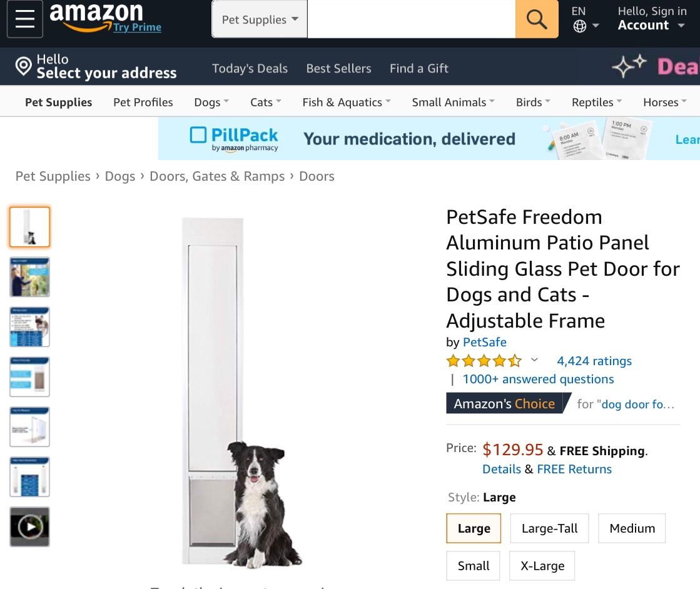Click inside the search text field
This screenshot has height=589, width=700.
pyautogui.click(x=411, y=19)
